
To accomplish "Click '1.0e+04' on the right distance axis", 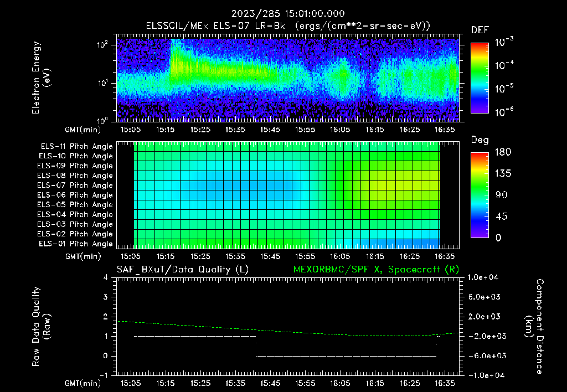I will pos(483,277).
